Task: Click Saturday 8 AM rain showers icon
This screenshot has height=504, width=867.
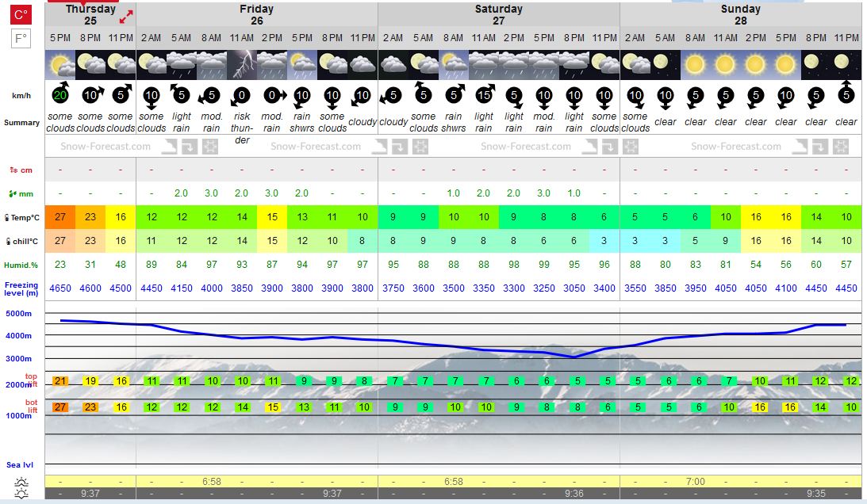Action: coord(454,65)
